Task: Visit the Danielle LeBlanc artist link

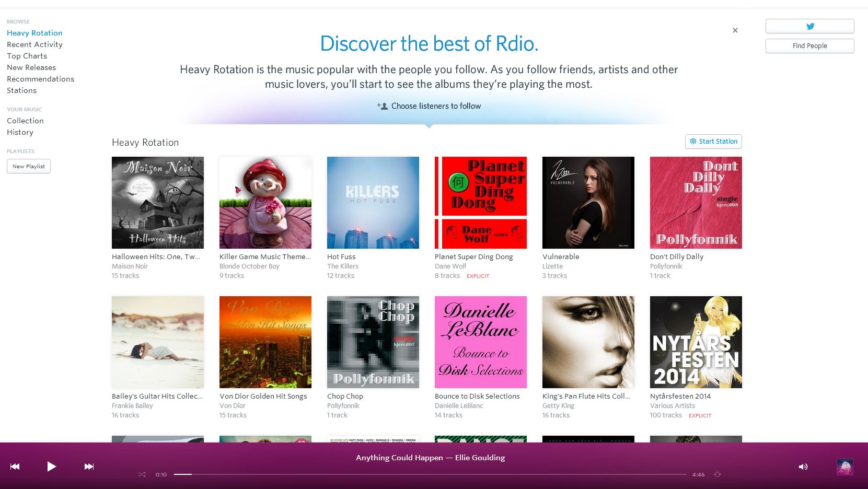Action: click(459, 406)
